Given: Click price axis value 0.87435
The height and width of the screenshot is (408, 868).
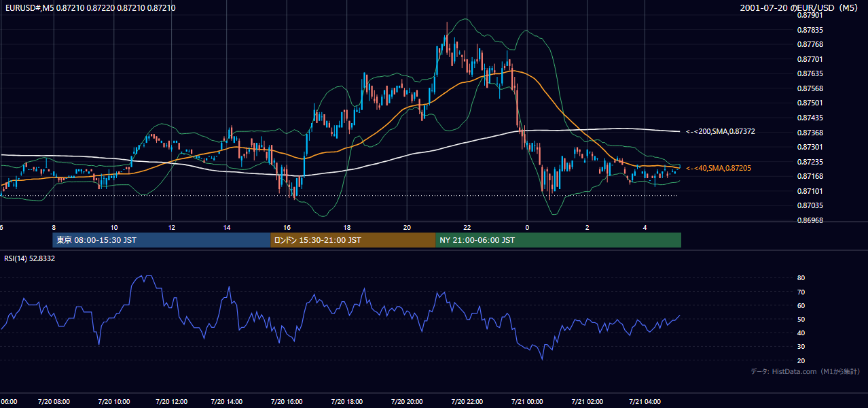Looking at the screenshot, I should 810,118.
